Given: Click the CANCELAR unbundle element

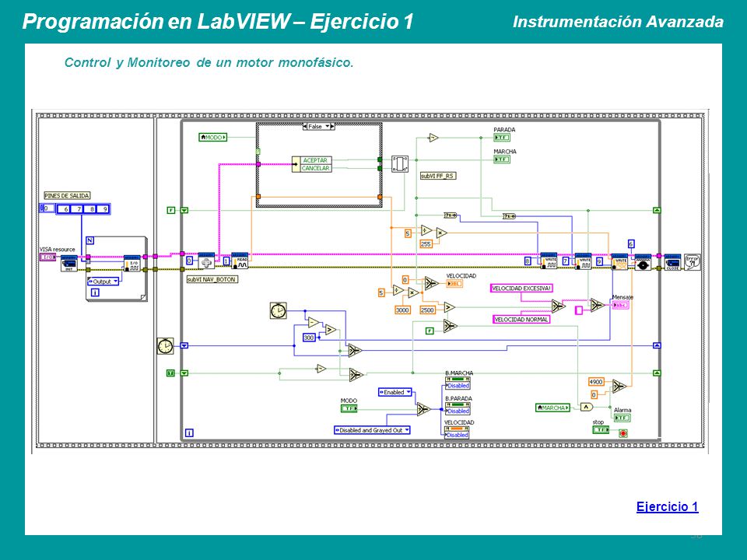Looking at the screenshot, I should tap(315, 168).
